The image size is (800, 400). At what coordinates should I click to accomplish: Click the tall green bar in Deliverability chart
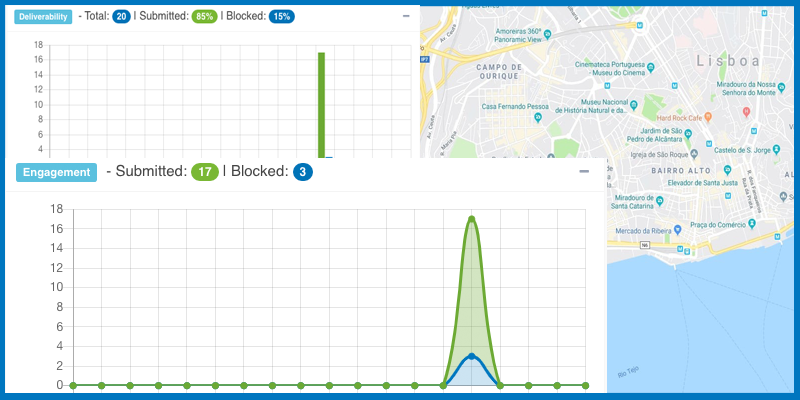pos(321,105)
